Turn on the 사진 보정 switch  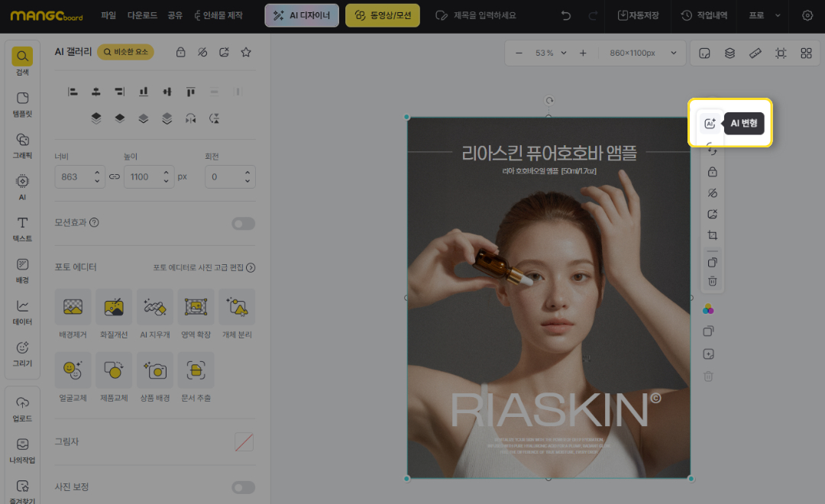[x=244, y=487]
